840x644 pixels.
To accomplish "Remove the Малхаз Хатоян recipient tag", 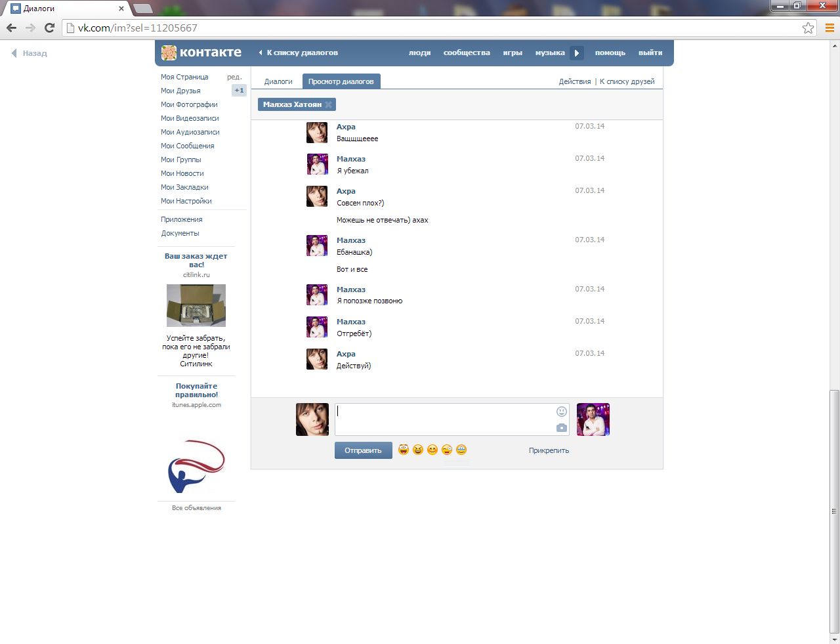I will click(x=329, y=104).
